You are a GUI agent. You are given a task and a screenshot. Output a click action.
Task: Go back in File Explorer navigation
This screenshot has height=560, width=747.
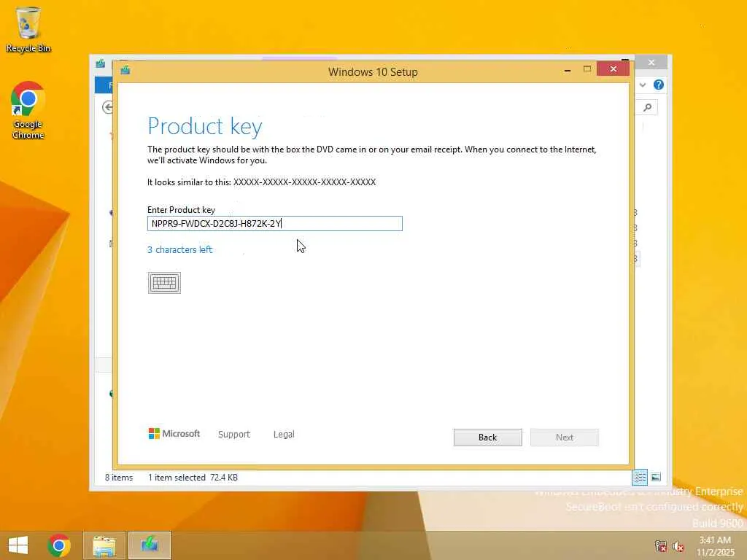pyautogui.click(x=108, y=107)
